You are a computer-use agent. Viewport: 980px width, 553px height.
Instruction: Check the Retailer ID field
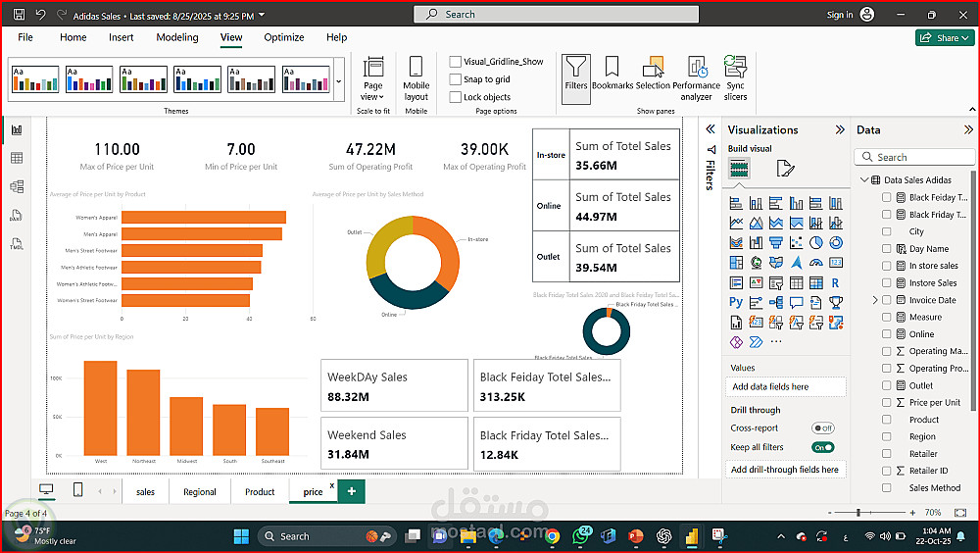(886, 471)
